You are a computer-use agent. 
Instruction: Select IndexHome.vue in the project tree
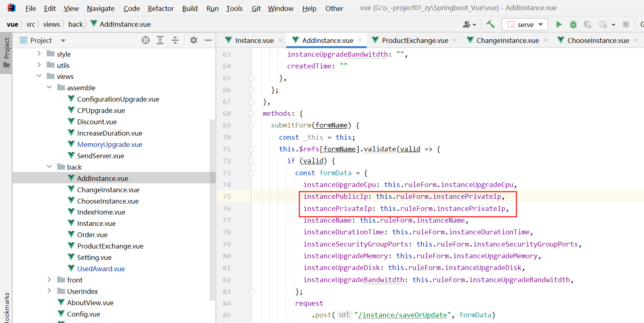(101, 212)
